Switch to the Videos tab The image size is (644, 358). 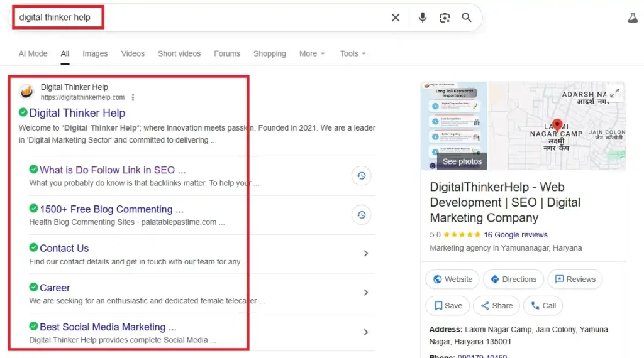pyautogui.click(x=133, y=54)
